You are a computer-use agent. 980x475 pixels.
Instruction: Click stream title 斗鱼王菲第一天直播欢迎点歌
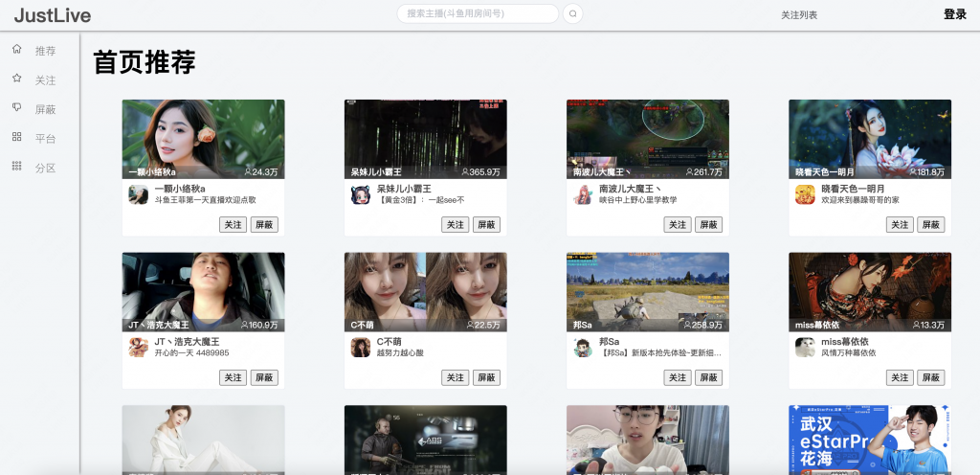(x=206, y=200)
